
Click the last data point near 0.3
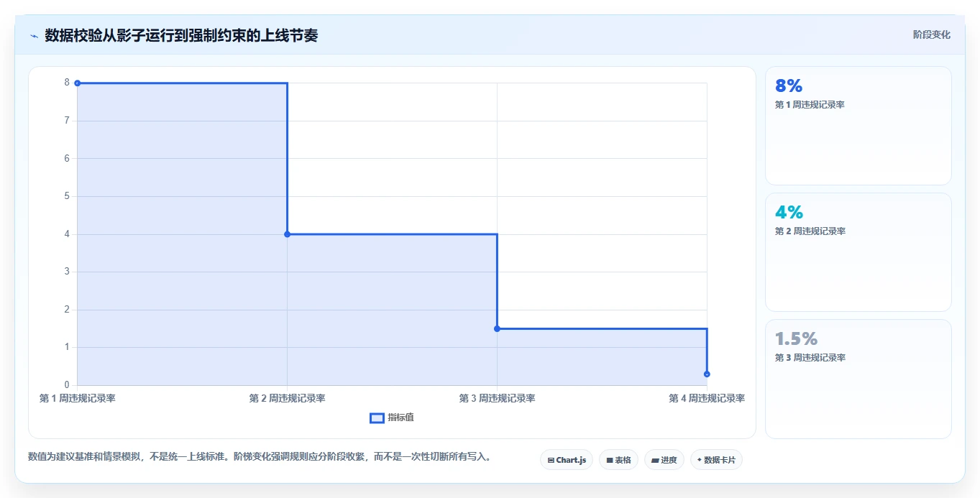click(707, 374)
